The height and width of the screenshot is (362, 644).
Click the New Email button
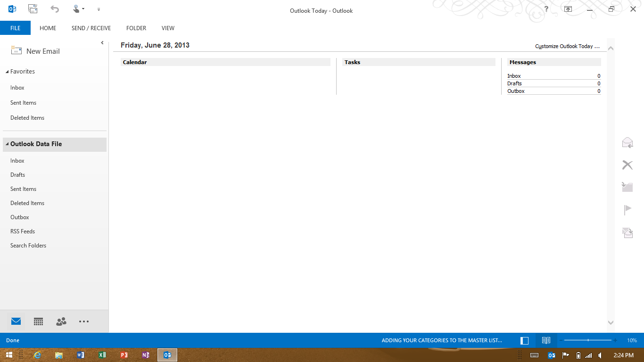click(36, 51)
